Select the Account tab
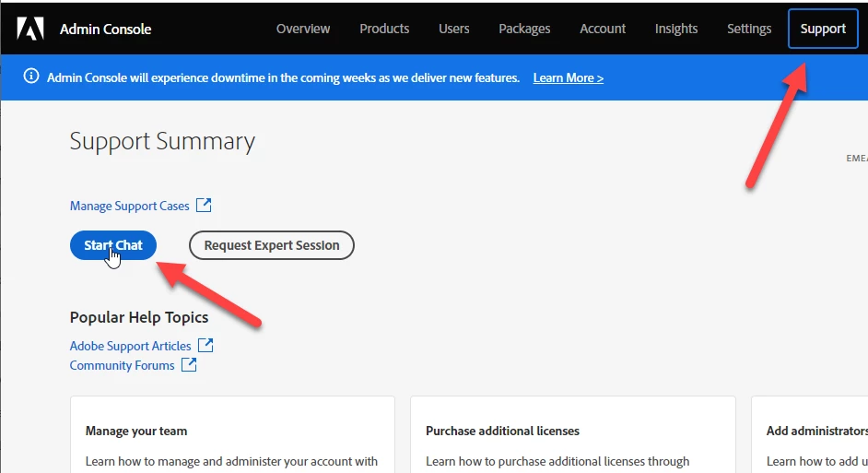The height and width of the screenshot is (473, 868). pos(603,29)
